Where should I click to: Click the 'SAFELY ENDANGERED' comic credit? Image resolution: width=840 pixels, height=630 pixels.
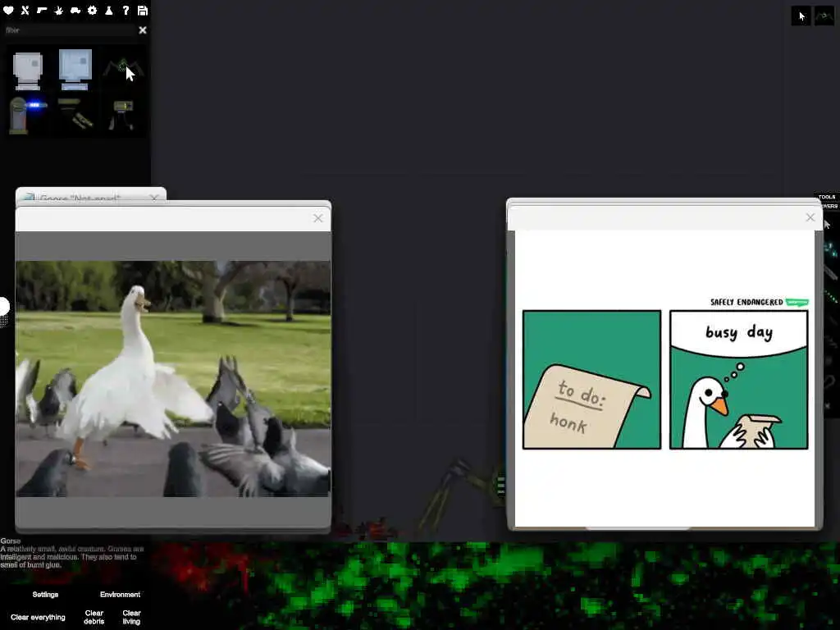(746, 302)
